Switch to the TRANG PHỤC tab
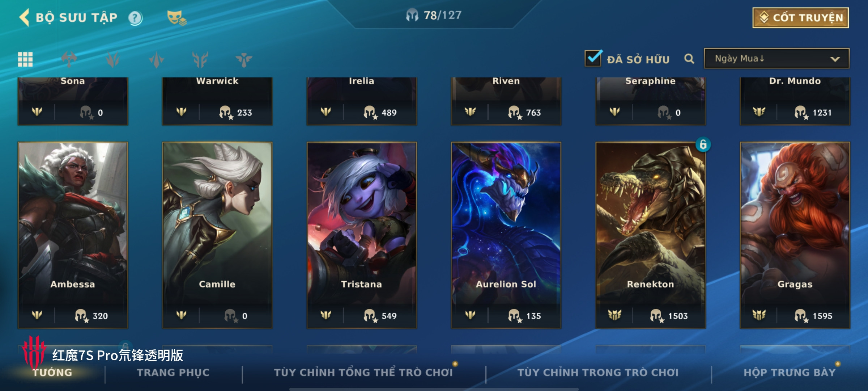Image resolution: width=868 pixels, height=391 pixels. [x=173, y=373]
